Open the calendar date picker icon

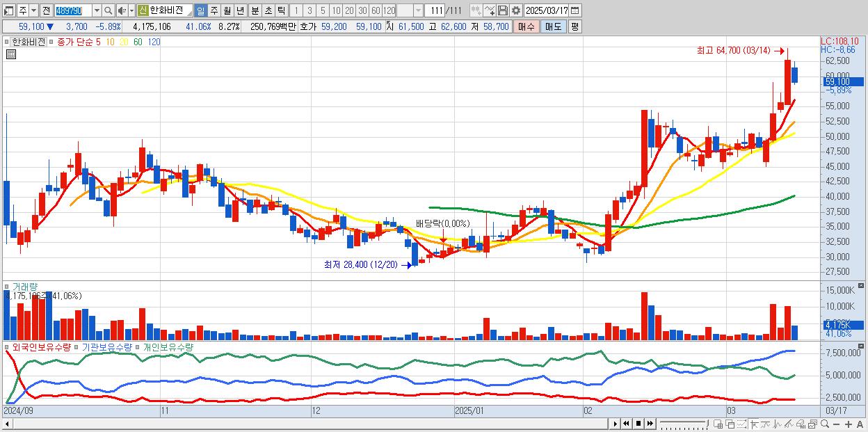576,10
